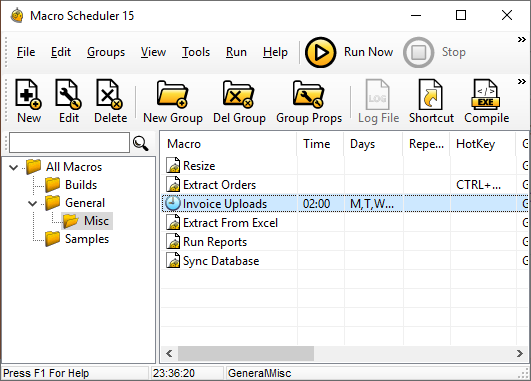Collapse the General tree node
The width and height of the screenshot is (531, 381).
coord(33,203)
